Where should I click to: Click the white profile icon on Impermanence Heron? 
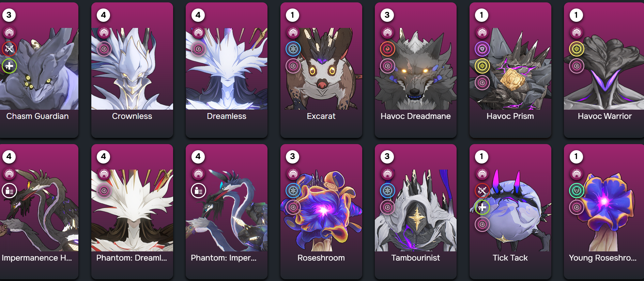[x=9, y=191]
